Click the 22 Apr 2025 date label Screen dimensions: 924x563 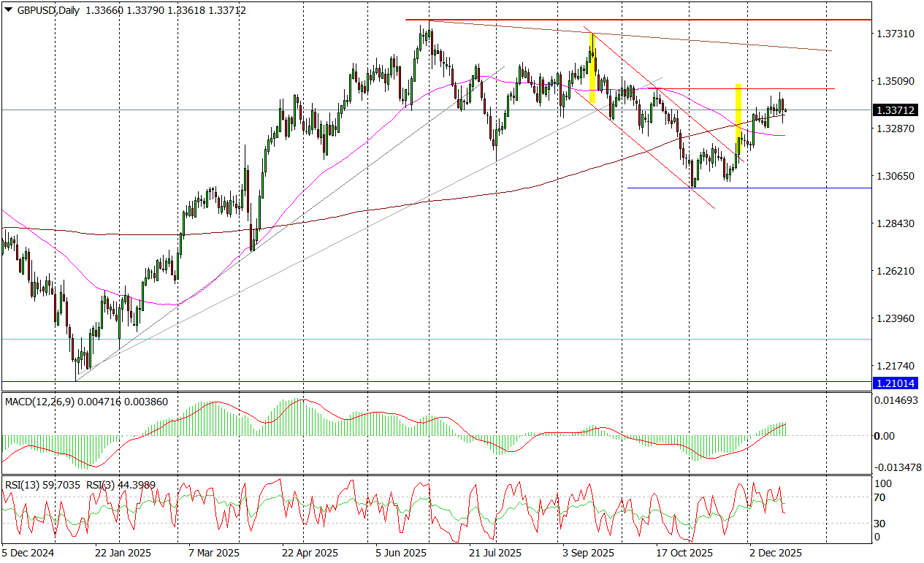[310, 553]
